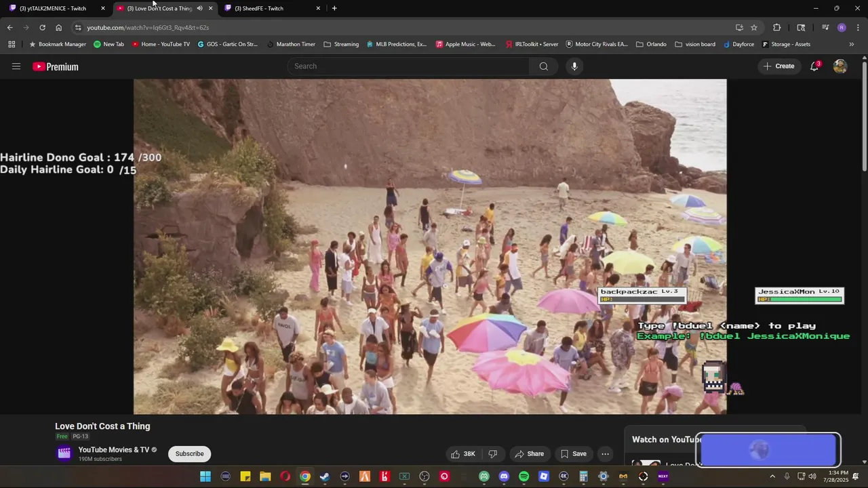This screenshot has width=868, height=488.
Task: Like the video with 38K likes
Action: (x=463, y=454)
